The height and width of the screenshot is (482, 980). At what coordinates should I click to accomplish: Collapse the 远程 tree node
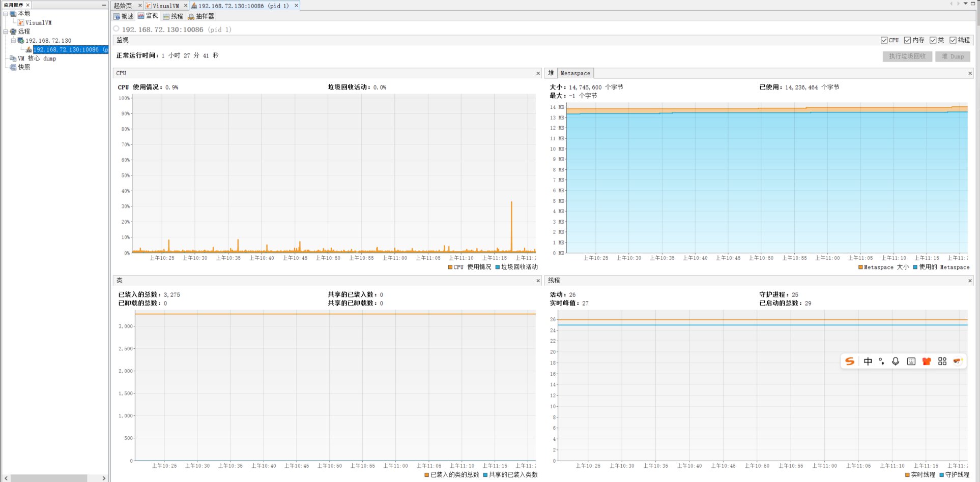click(x=6, y=32)
